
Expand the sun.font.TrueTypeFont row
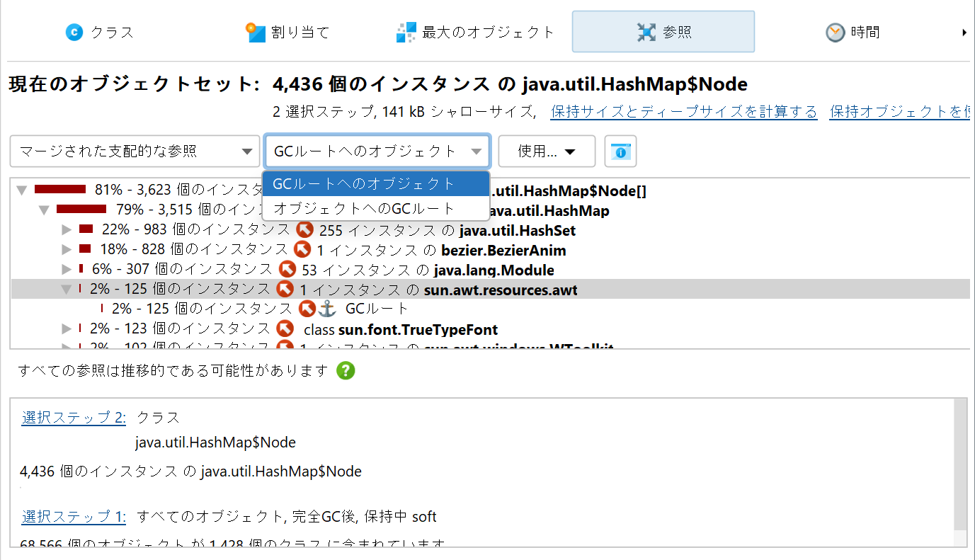point(67,328)
